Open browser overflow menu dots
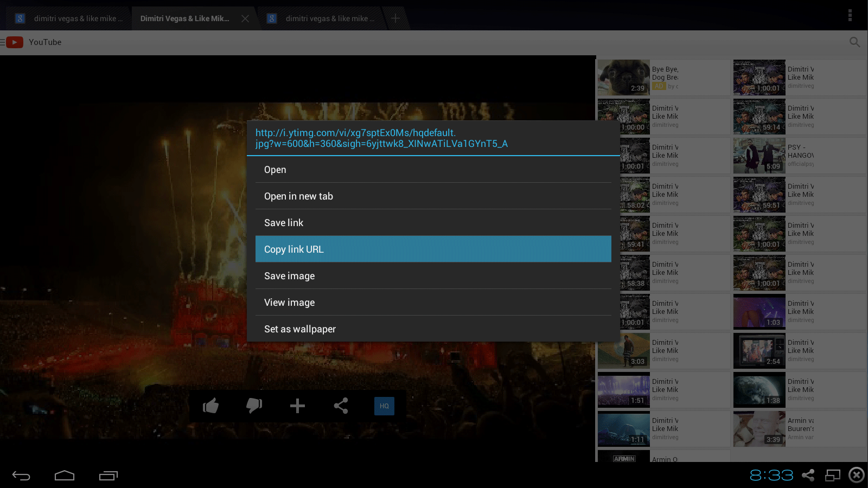Viewport: 868px width, 488px height. pyautogui.click(x=850, y=15)
